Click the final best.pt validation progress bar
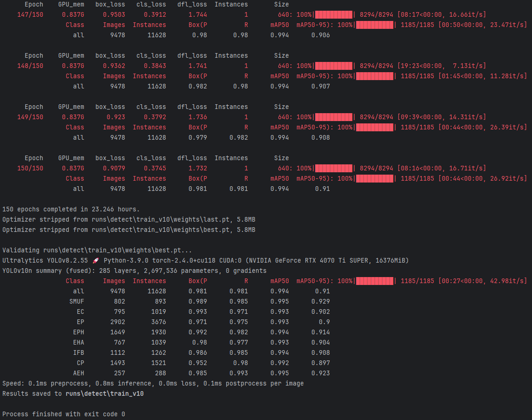The image size is (532, 420). point(375,281)
